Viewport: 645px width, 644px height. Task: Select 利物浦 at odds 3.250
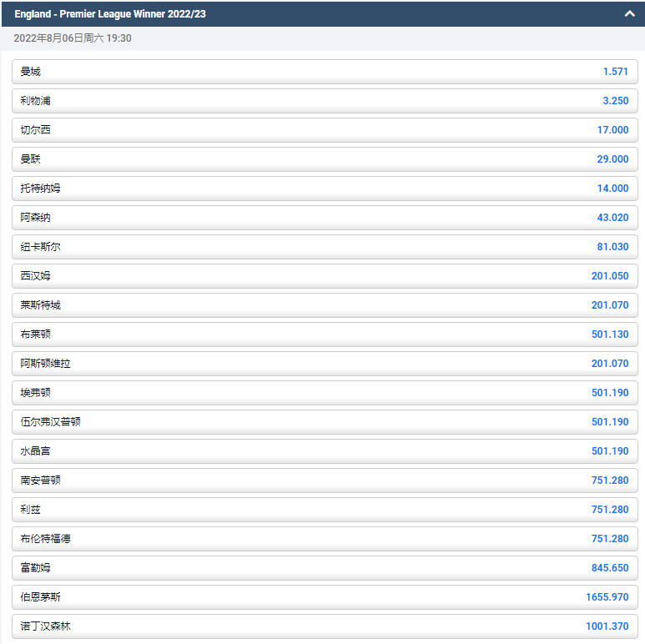[x=325, y=101]
